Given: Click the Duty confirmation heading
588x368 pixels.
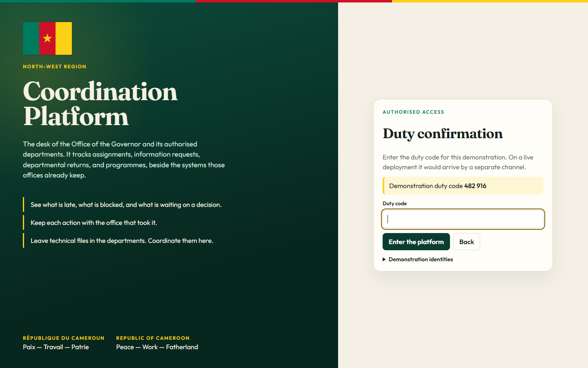Looking at the screenshot, I should [x=443, y=134].
